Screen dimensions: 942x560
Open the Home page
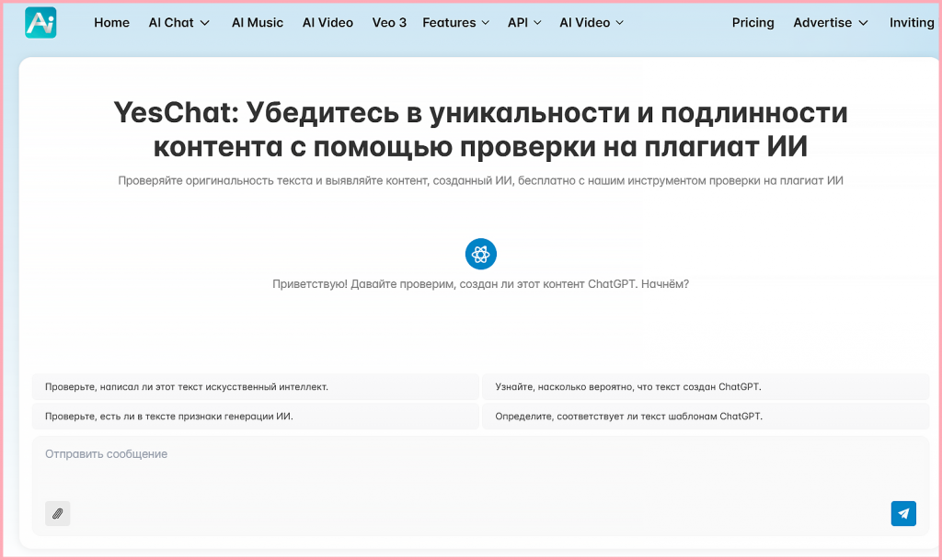[x=111, y=23]
